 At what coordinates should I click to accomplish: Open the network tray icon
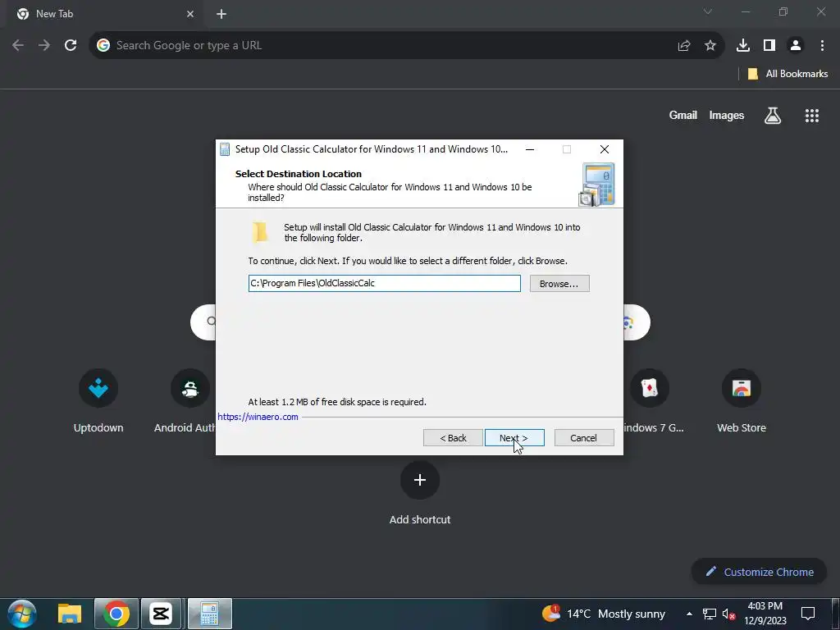point(710,614)
